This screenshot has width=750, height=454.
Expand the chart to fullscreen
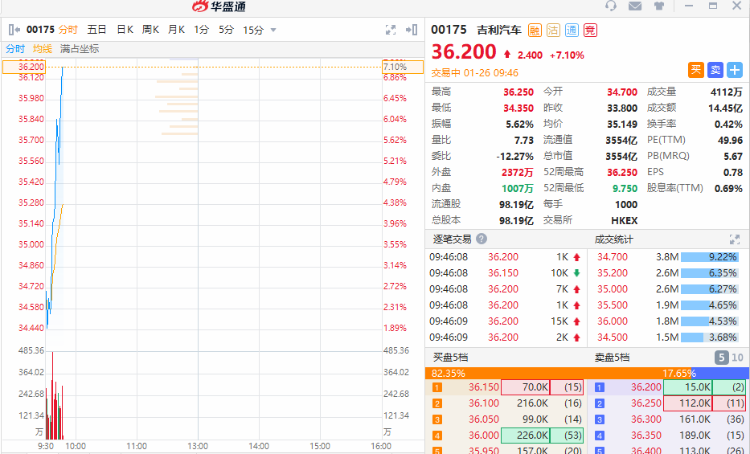[x=391, y=30]
